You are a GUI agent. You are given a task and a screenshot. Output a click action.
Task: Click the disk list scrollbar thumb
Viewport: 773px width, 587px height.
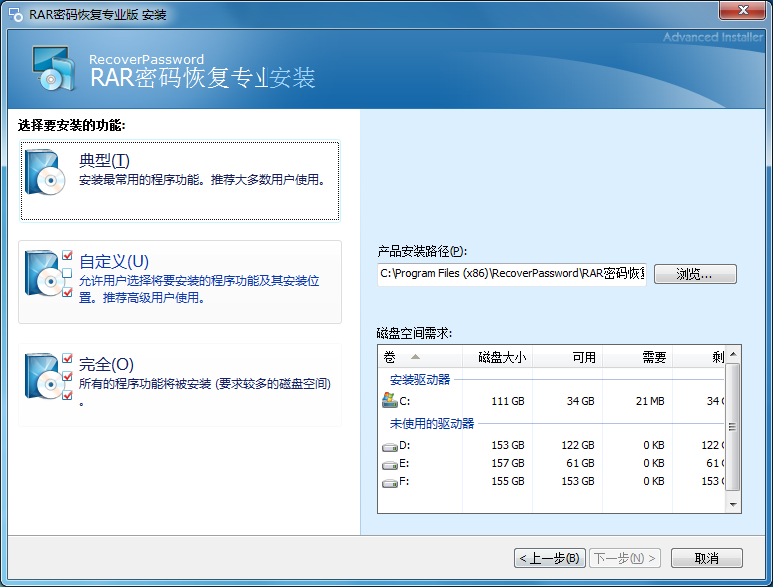tap(733, 427)
